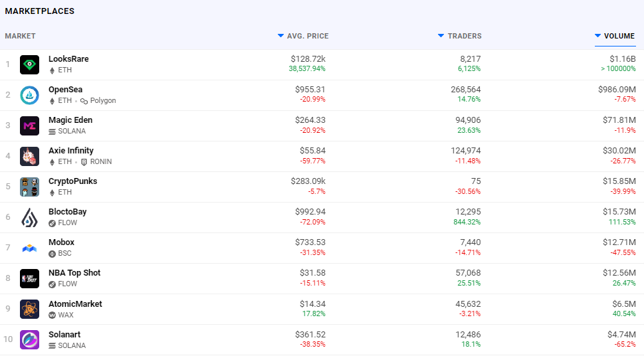Click Mobox average price $733.53

tap(310, 242)
